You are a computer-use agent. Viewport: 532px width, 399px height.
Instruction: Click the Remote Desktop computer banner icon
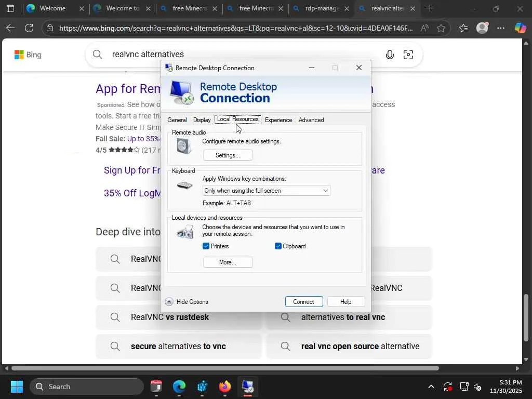[181, 92]
